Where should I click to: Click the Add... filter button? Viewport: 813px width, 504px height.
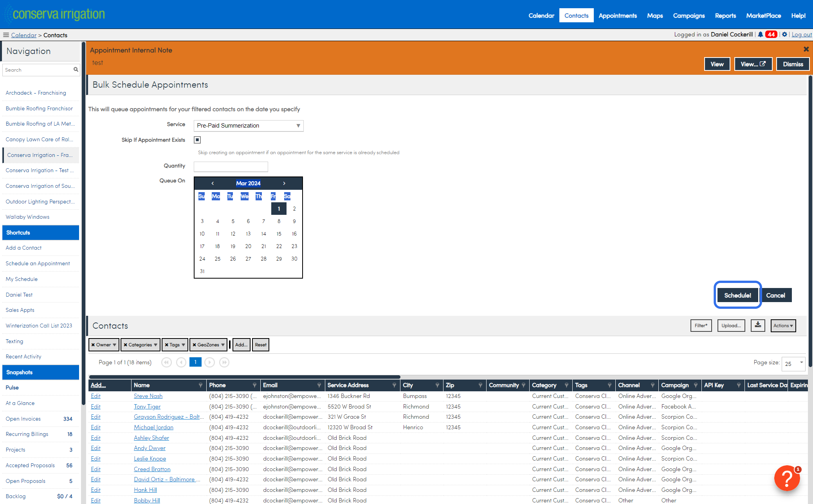click(241, 345)
